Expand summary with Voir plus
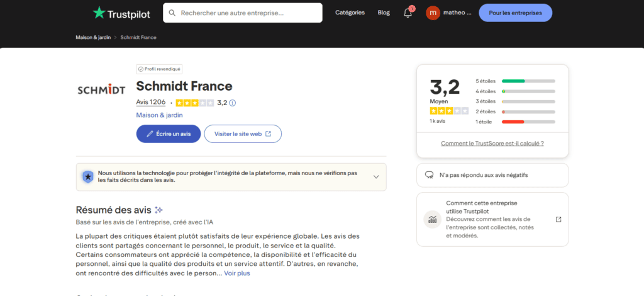 (237, 273)
